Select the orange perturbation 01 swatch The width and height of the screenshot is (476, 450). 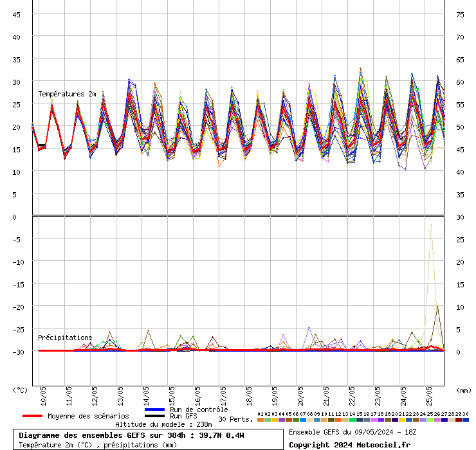click(x=261, y=420)
